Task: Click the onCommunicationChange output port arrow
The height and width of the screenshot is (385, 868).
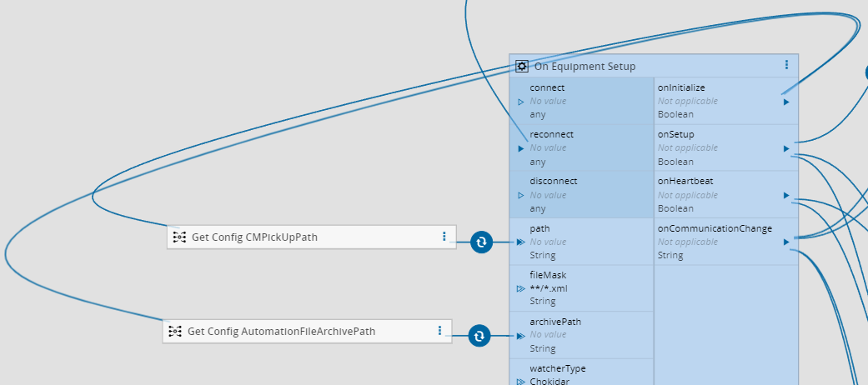Action: coord(786,242)
